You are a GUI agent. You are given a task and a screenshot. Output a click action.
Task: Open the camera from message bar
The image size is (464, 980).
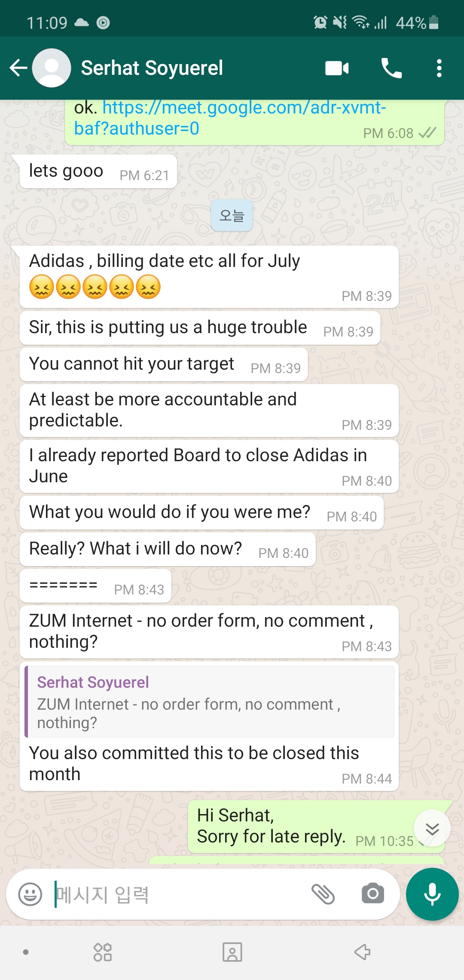pyautogui.click(x=372, y=894)
